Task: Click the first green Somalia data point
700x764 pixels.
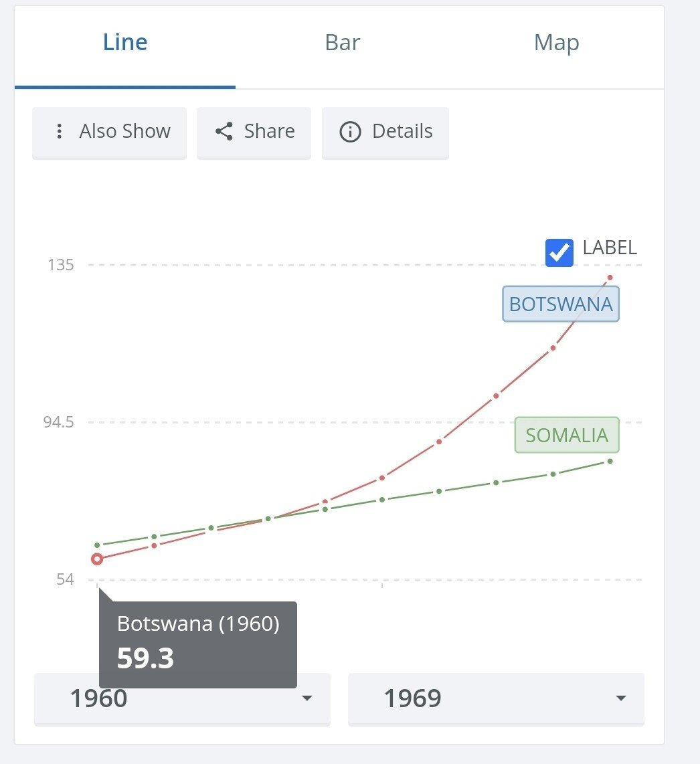Action: click(97, 545)
